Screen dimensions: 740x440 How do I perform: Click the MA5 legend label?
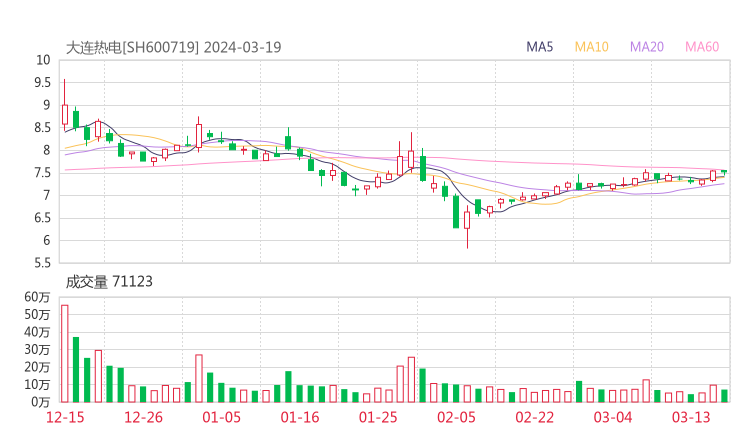(539, 47)
